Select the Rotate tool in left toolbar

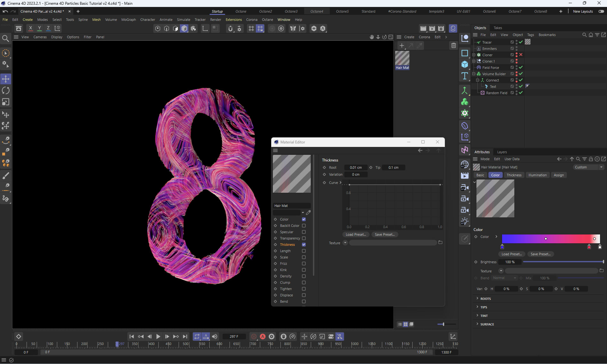[6, 91]
